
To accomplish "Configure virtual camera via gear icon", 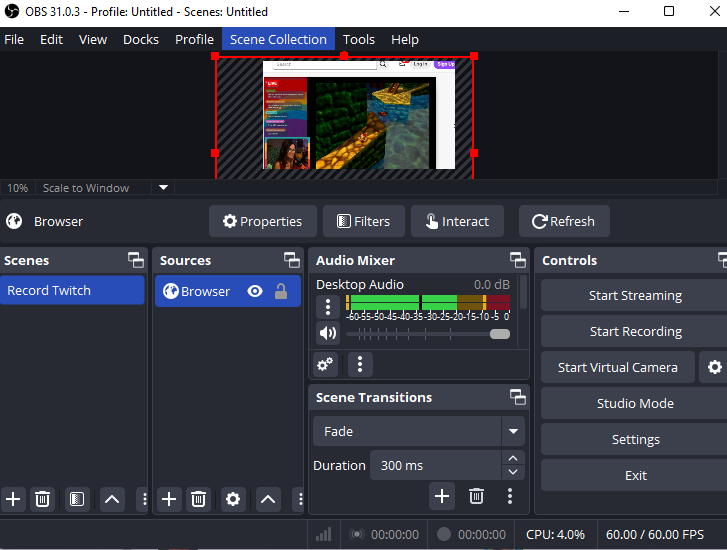I will (714, 367).
